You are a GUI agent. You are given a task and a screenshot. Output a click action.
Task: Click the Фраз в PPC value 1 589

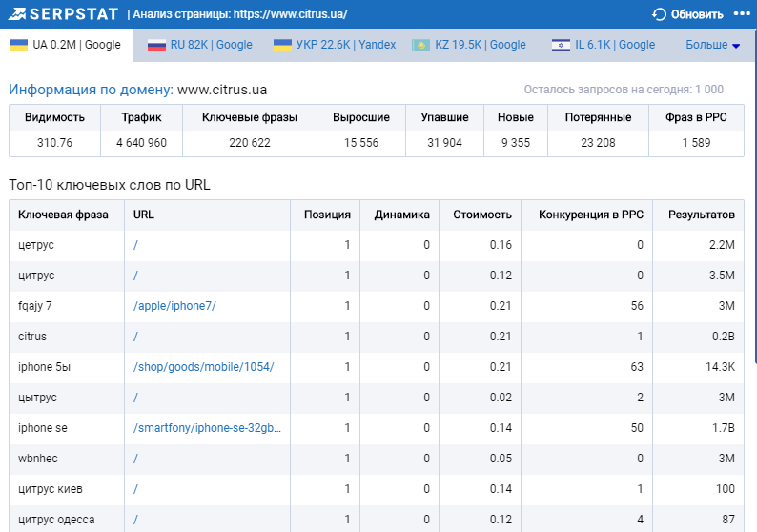pos(696,143)
